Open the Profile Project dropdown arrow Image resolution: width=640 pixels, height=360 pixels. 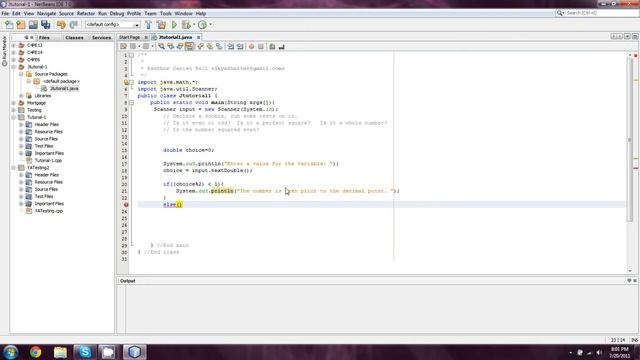(x=211, y=25)
